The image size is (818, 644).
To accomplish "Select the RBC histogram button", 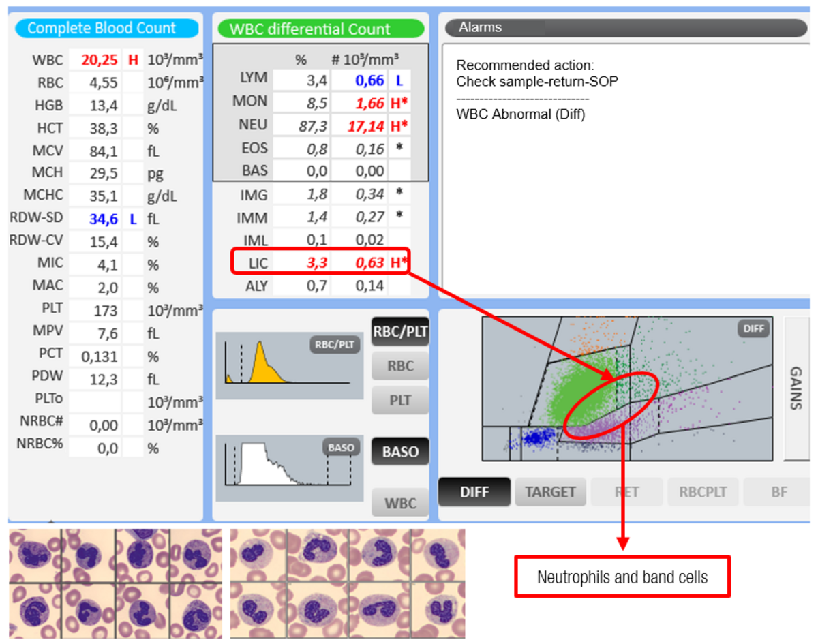I will point(400,366).
